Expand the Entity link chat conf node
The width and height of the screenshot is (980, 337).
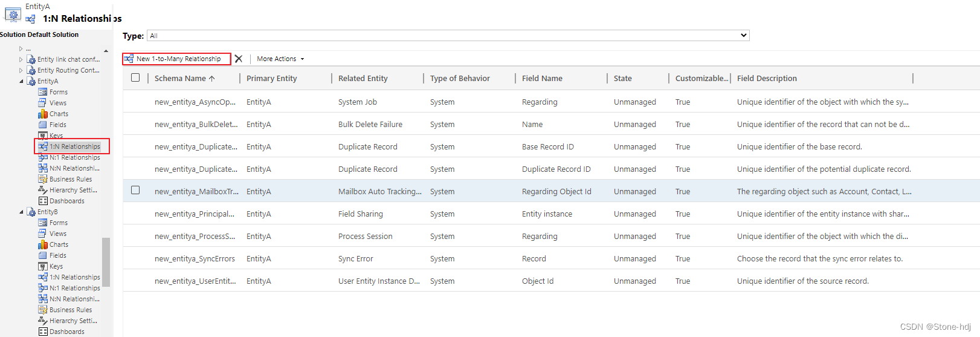(21, 59)
